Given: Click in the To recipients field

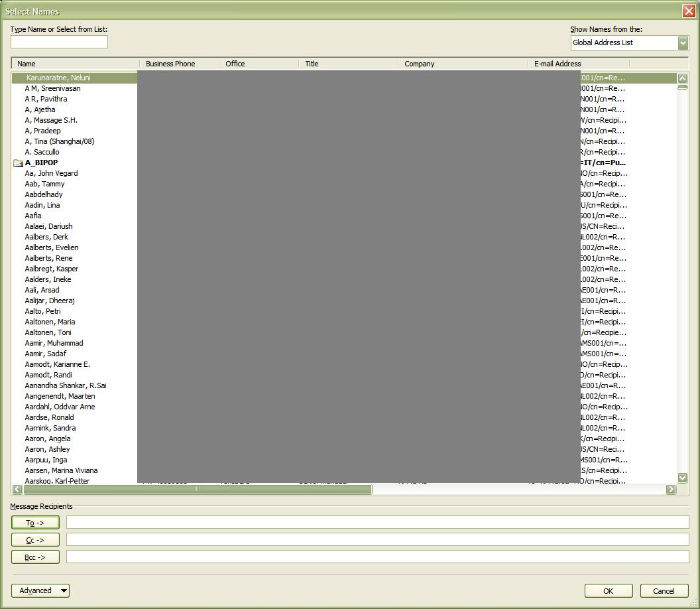Looking at the screenshot, I should (377, 523).
